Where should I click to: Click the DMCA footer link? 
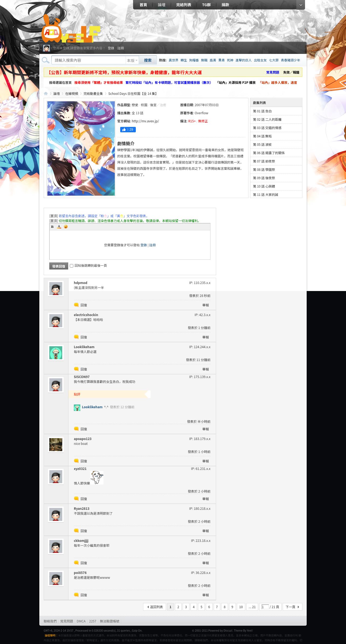(81, 621)
